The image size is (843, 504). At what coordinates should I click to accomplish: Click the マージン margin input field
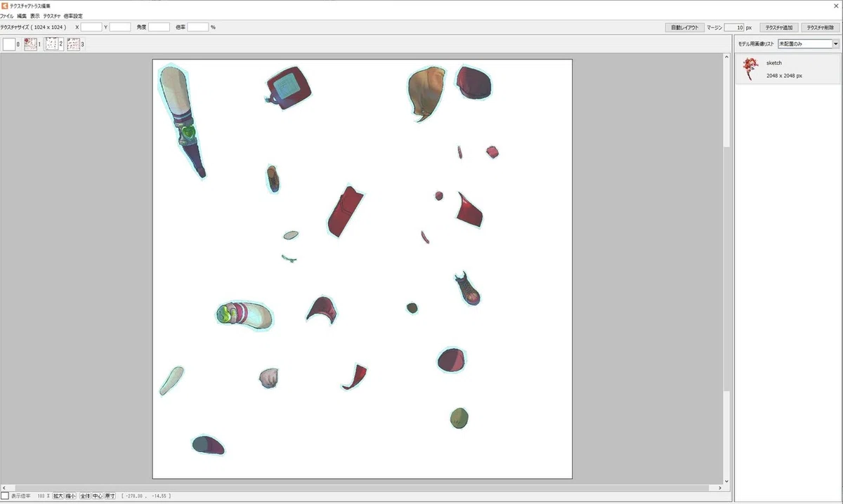point(733,27)
